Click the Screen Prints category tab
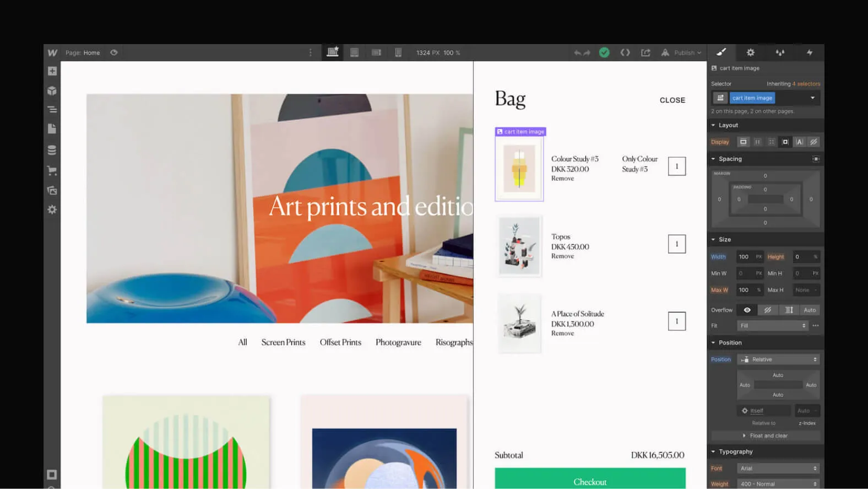 tap(283, 342)
